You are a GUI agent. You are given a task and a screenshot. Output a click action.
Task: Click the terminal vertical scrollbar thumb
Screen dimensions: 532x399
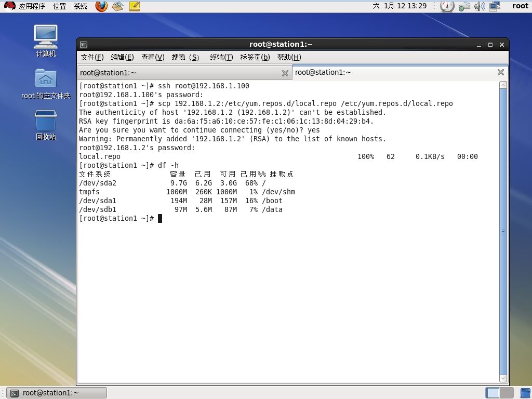tap(503, 231)
